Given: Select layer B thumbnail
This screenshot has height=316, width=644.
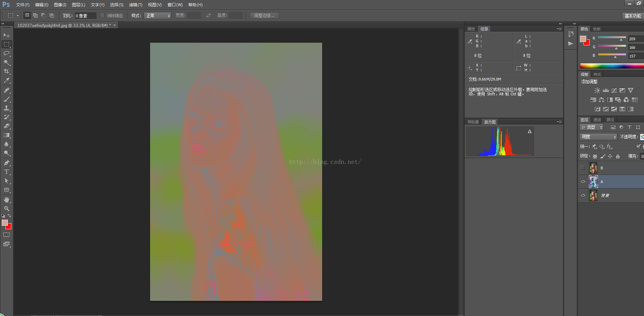Looking at the screenshot, I should (593, 168).
